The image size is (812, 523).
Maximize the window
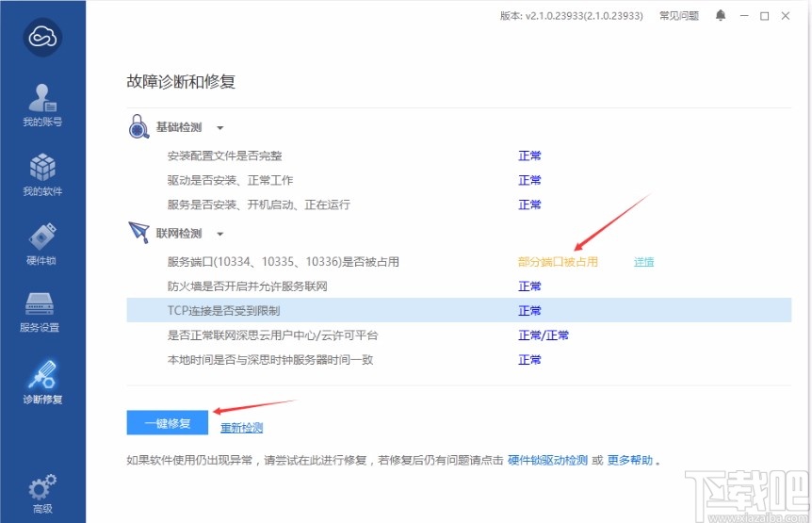(x=764, y=16)
